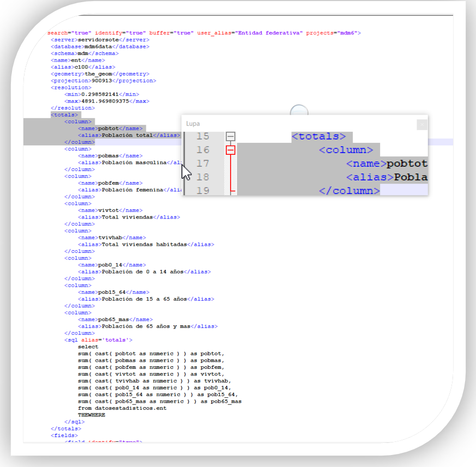Click the pobmas column name

point(108,156)
